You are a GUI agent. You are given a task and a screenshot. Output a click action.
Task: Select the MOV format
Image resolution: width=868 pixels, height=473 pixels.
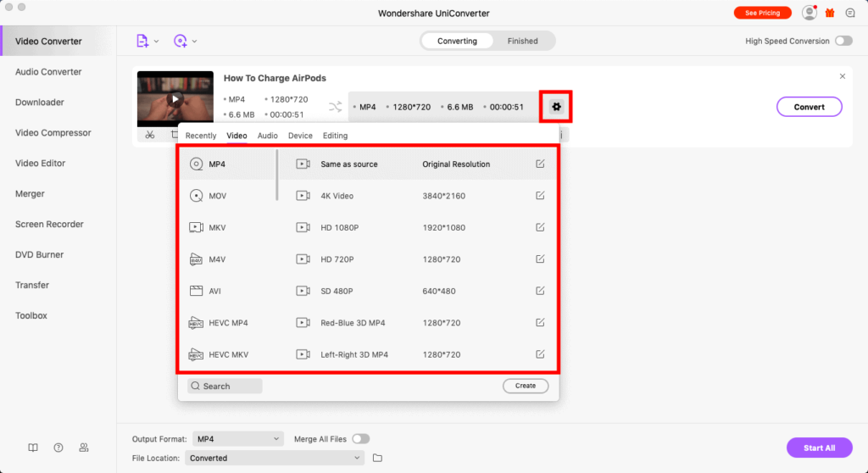[x=227, y=196]
